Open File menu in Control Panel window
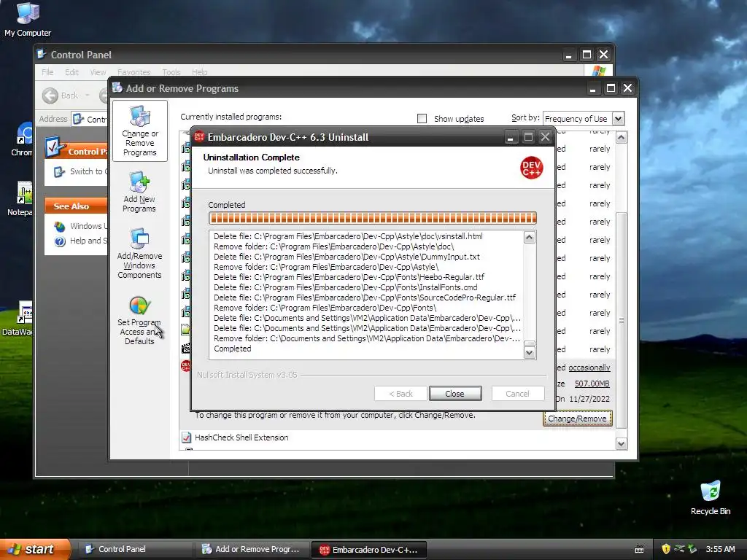This screenshot has height=560, width=747. click(47, 72)
